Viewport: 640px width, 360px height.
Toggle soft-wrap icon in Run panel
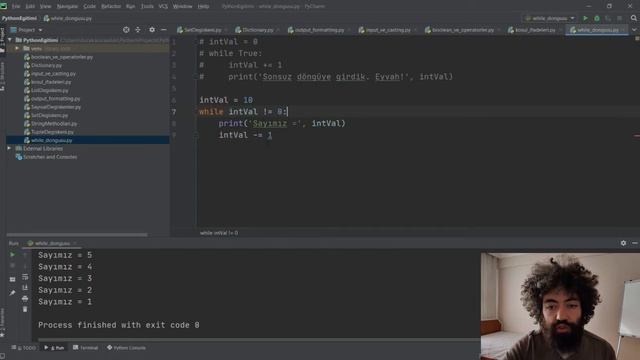(25, 277)
